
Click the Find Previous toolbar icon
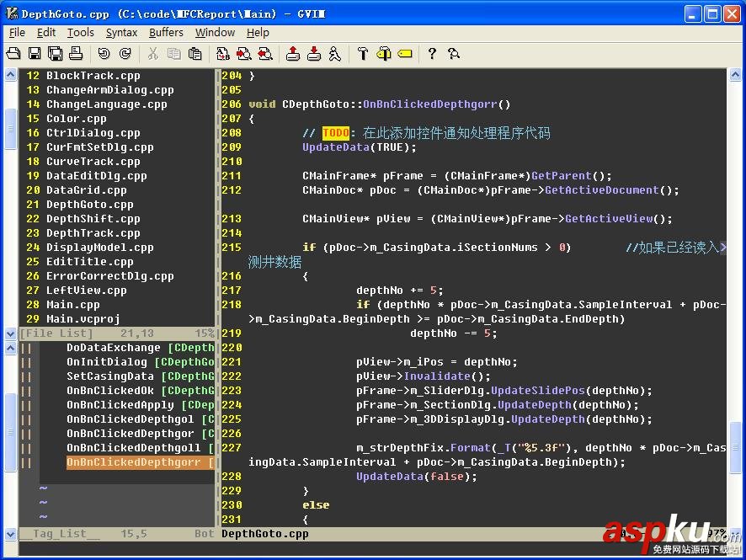[x=265, y=54]
